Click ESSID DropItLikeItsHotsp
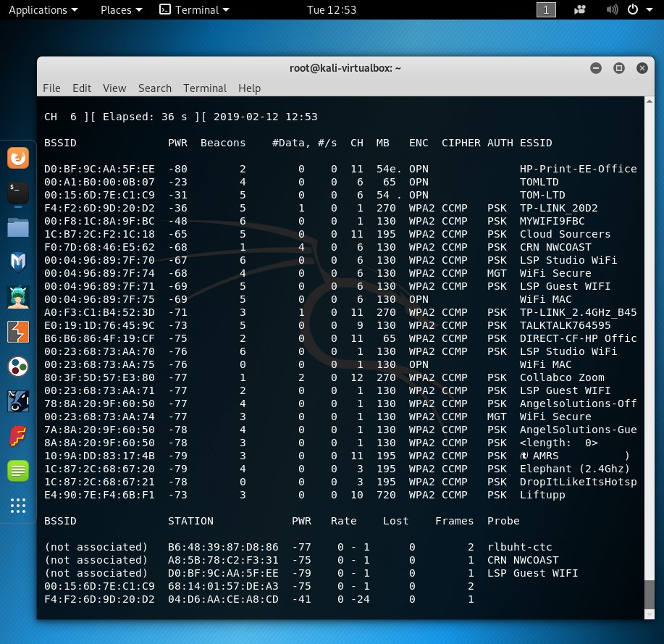Screen dimensions: 664x644 pos(579,482)
